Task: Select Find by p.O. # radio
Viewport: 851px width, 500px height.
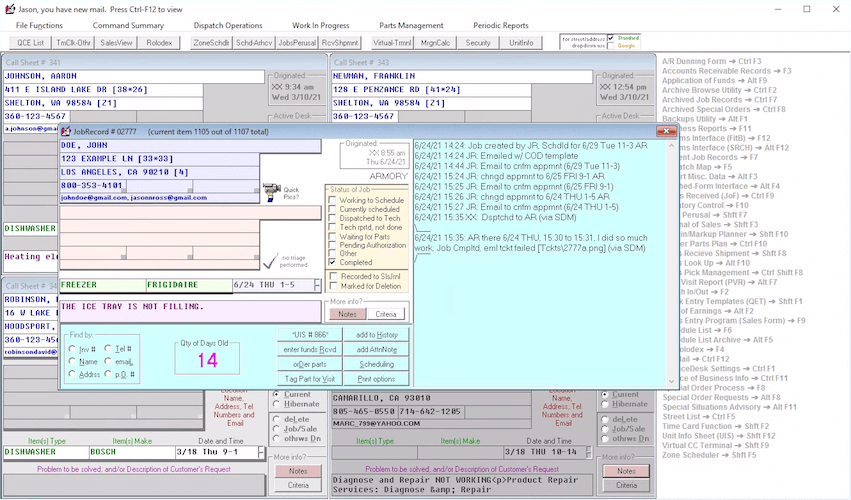Action: [108, 374]
